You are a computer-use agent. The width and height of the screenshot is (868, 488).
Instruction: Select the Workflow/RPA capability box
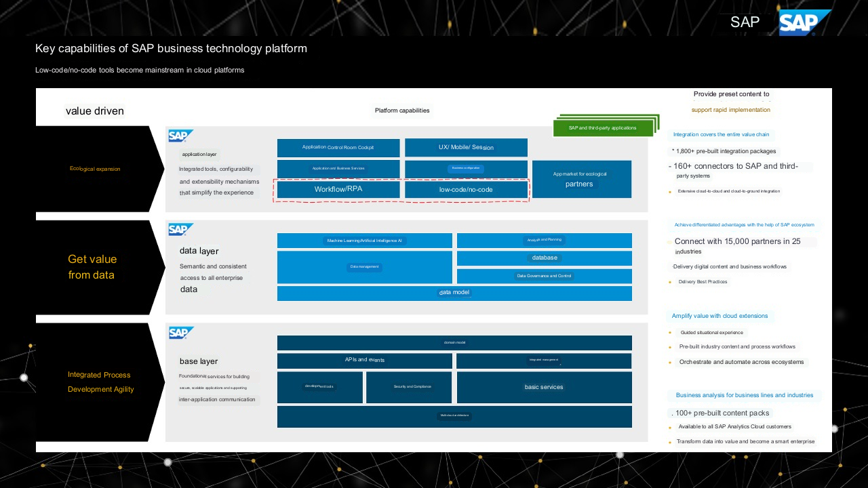tap(338, 190)
